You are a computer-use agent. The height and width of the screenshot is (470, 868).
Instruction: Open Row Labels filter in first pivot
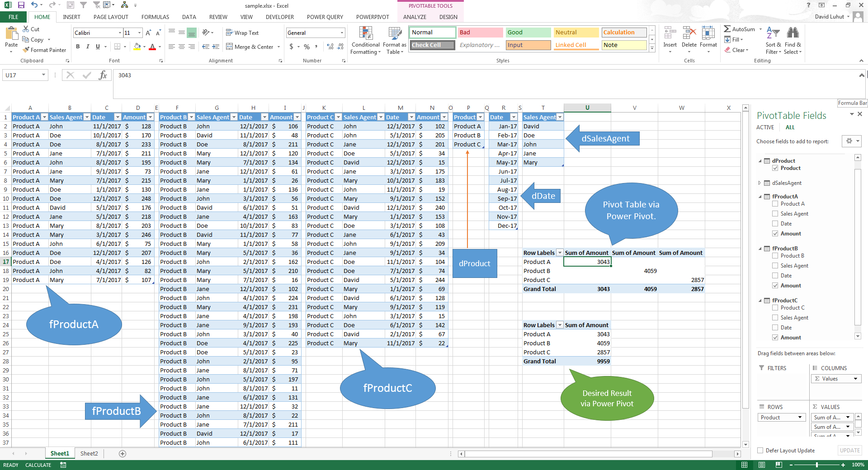[560, 253]
